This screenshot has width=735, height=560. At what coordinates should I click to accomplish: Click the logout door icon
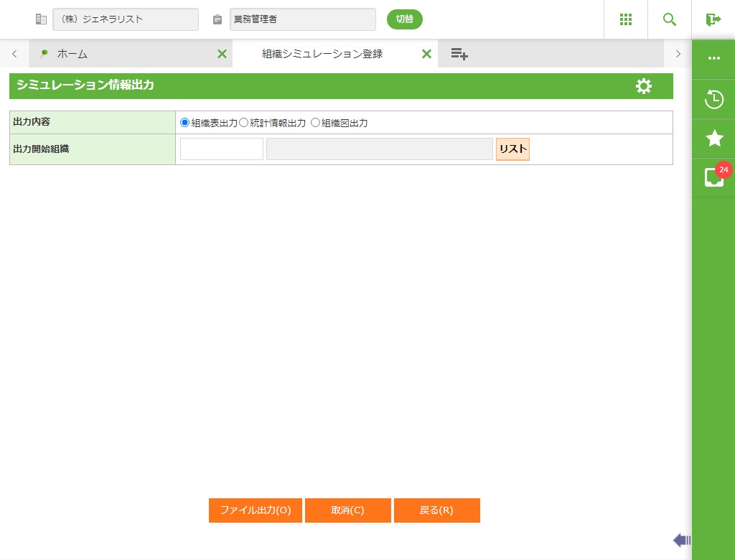tap(713, 19)
